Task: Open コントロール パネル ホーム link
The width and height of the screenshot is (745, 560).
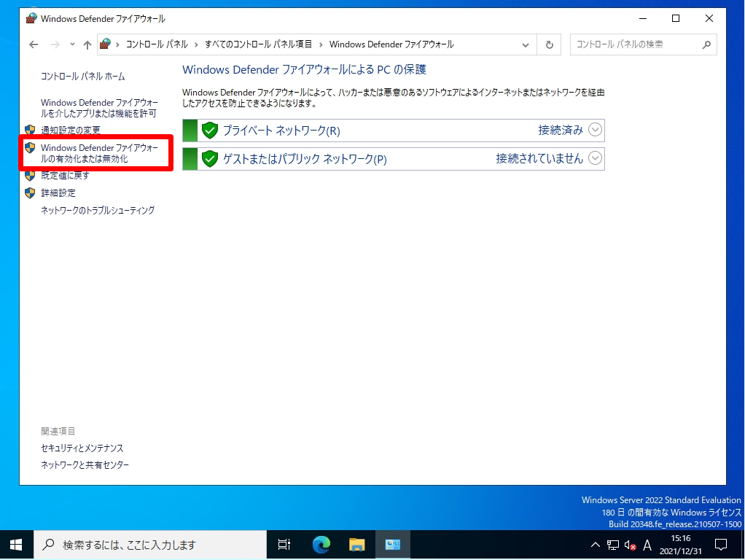Action: (x=82, y=77)
